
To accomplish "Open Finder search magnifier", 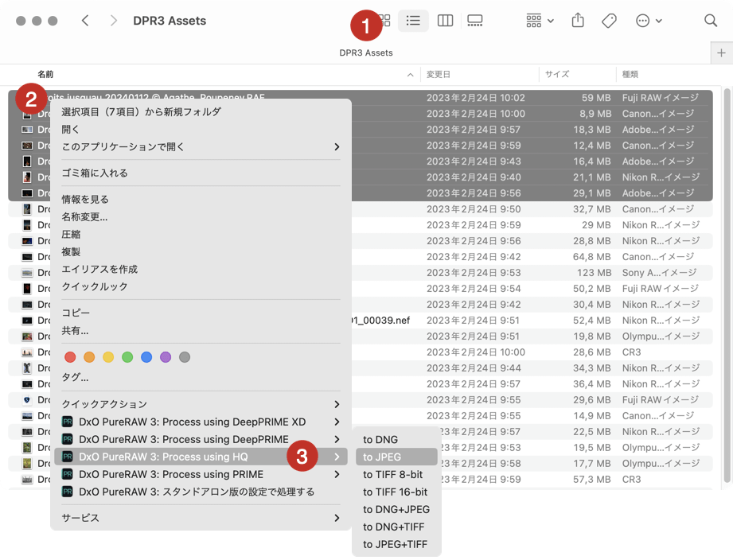I will pyautogui.click(x=711, y=21).
